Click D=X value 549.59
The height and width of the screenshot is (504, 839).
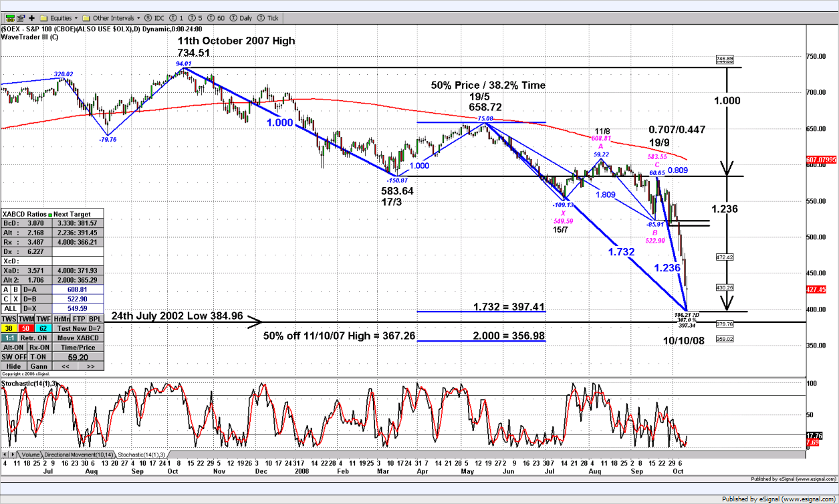point(78,308)
